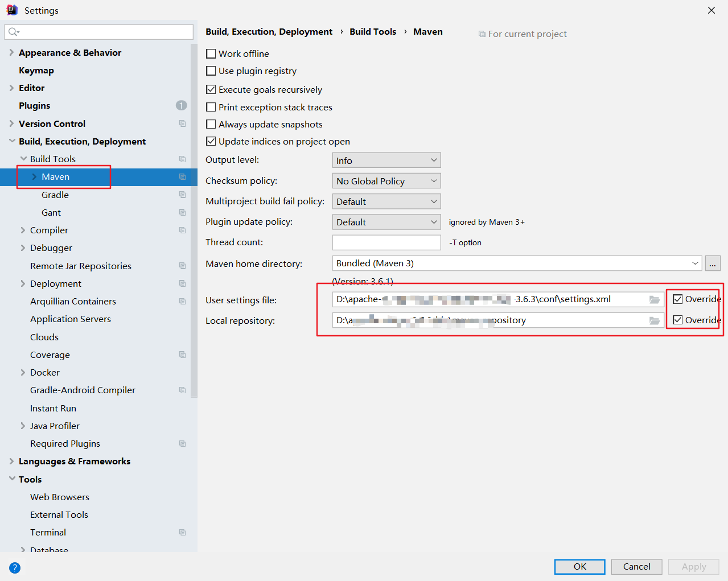This screenshot has width=728, height=581.
Task: Click the project-level icon beside Gradle
Action: tap(182, 195)
